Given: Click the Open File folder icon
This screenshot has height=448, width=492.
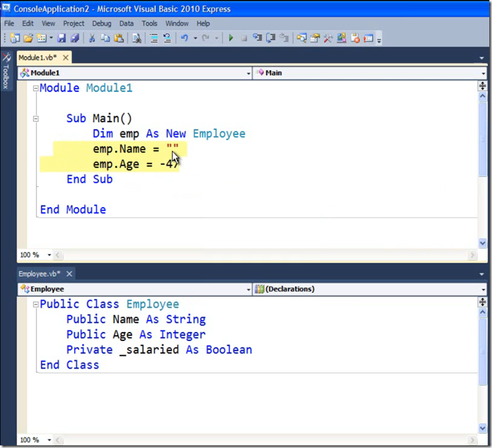Looking at the screenshot, I should point(28,38).
